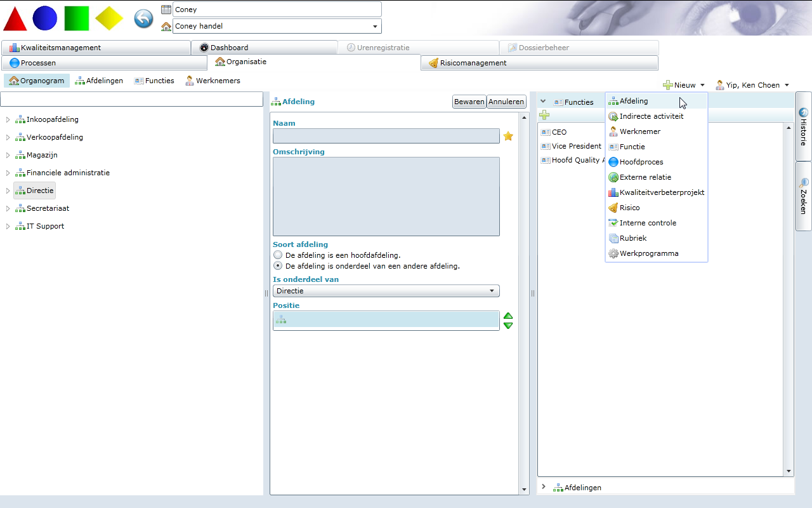Viewport: 812px width, 508px height.
Task: Switch to the Processen tab
Action: pos(104,63)
